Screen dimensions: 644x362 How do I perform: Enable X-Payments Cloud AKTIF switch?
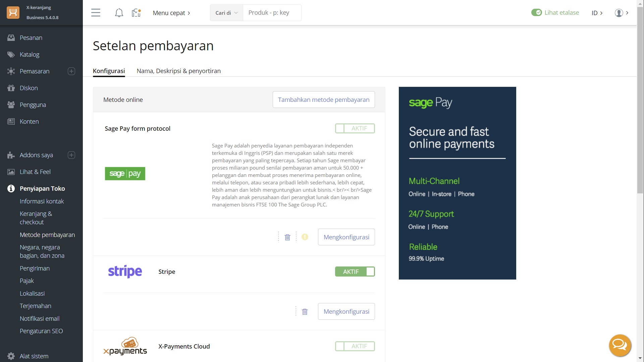coord(355,346)
